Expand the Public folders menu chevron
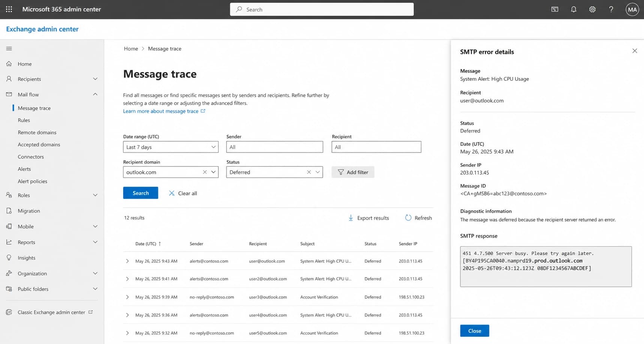This screenshot has width=644, height=344. pos(95,289)
